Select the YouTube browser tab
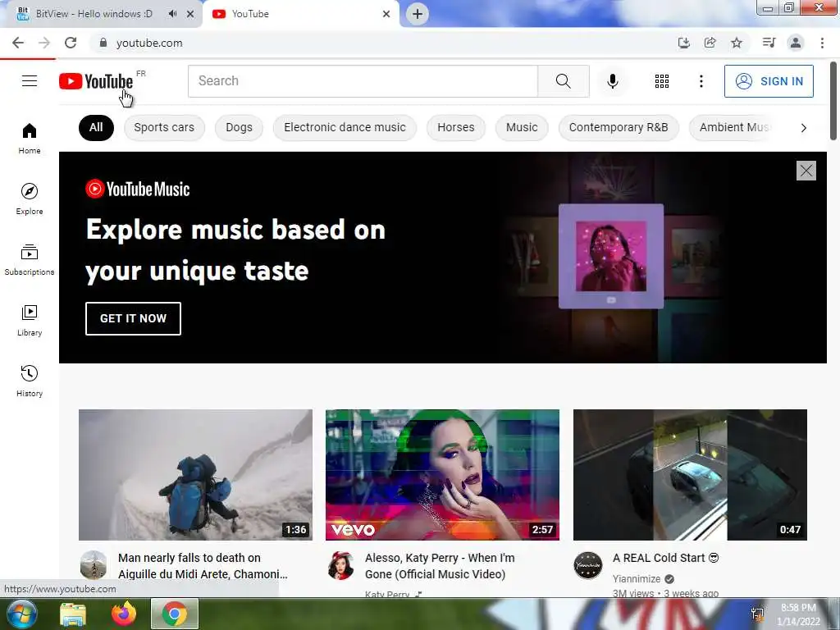The image size is (840, 630). [x=300, y=14]
